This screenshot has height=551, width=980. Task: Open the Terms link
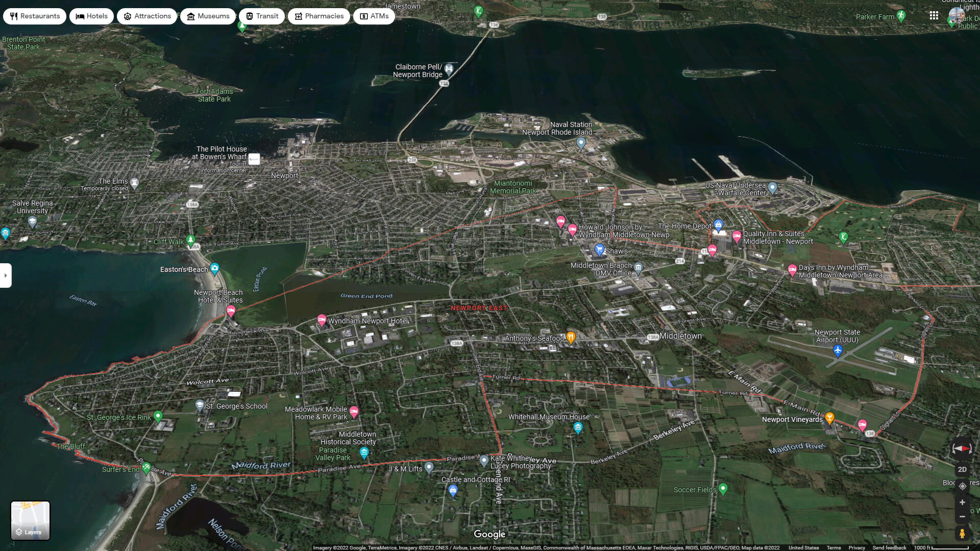pos(834,548)
